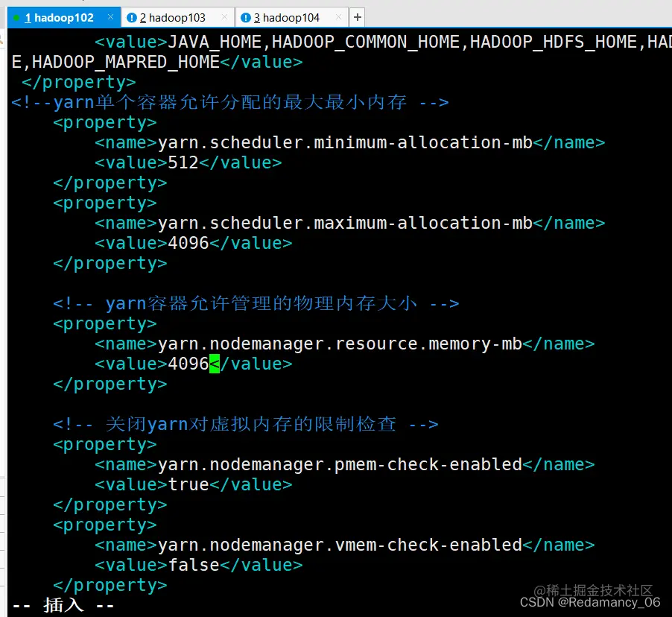Click yarn.nodemanager.pmem-check-enabled property name
672x617 pixels.
(340, 465)
